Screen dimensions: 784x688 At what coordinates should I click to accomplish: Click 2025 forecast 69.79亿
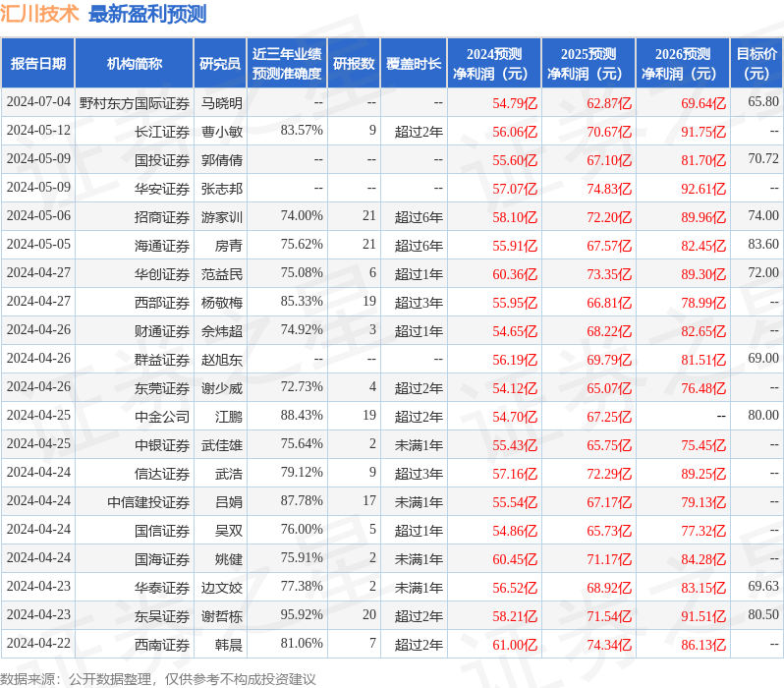609,360
